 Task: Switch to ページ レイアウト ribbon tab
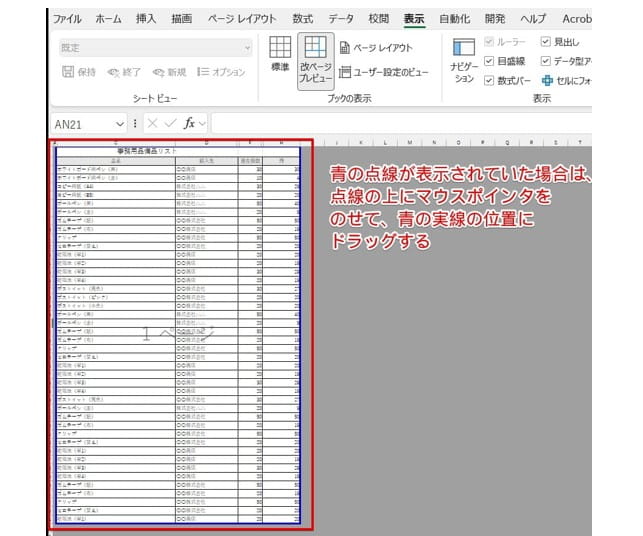242,19
